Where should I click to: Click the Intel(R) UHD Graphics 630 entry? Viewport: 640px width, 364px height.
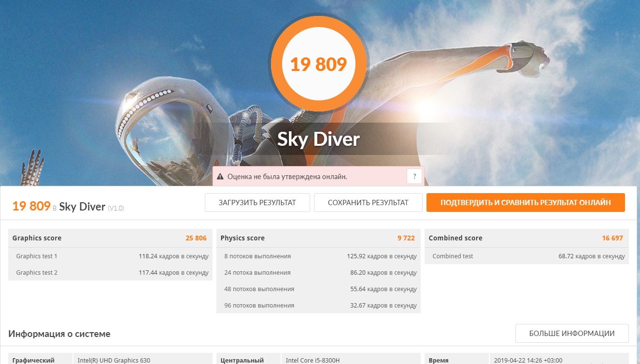[x=114, y=360]
